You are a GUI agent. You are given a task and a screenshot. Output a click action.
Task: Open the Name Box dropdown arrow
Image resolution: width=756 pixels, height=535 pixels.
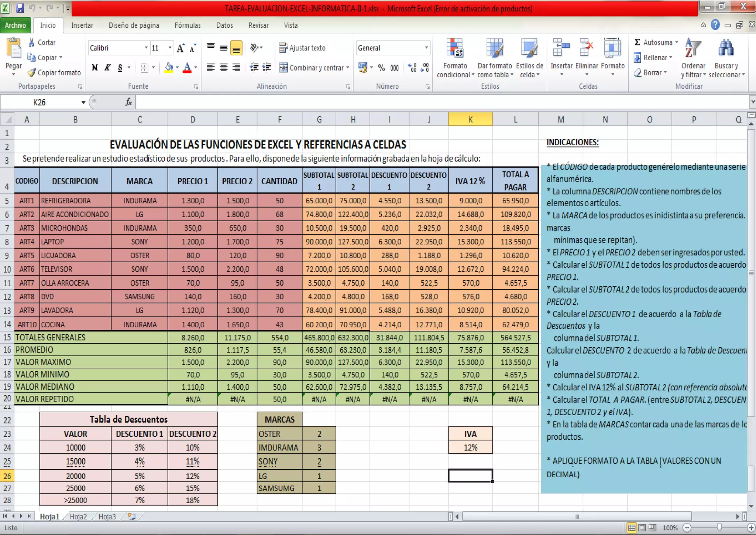(83, 102)
